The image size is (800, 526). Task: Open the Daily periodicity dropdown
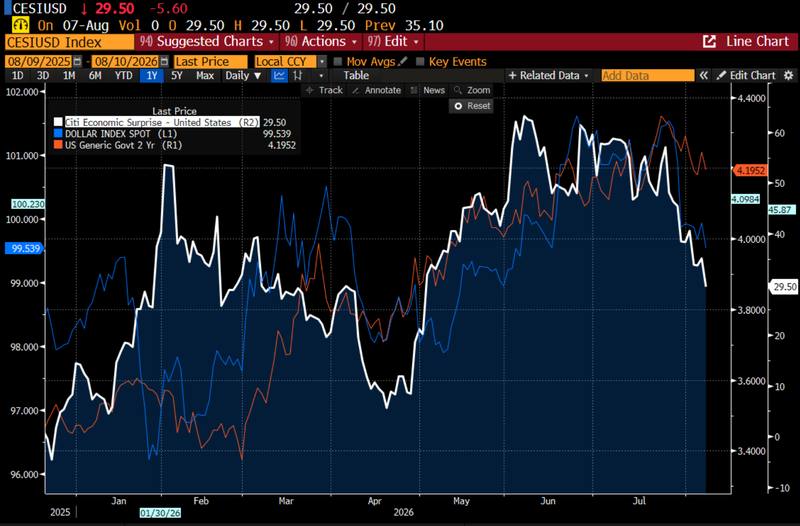point(244,76)
